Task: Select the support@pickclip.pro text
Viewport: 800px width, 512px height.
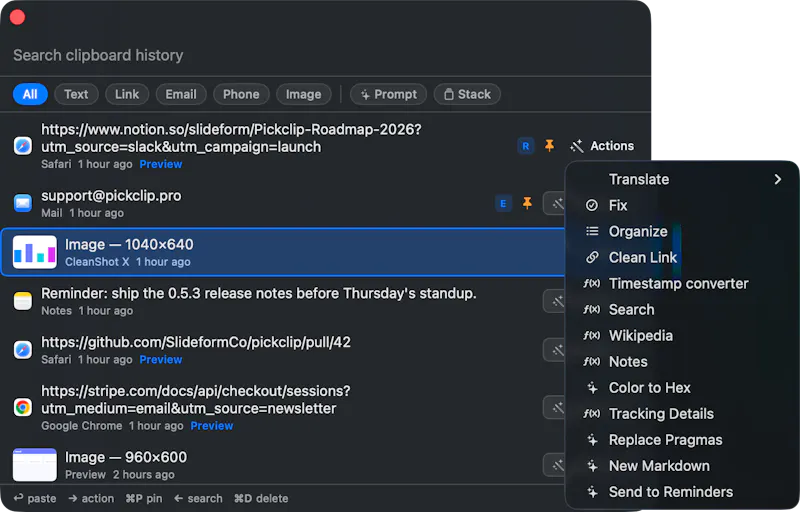Action: 111,196
